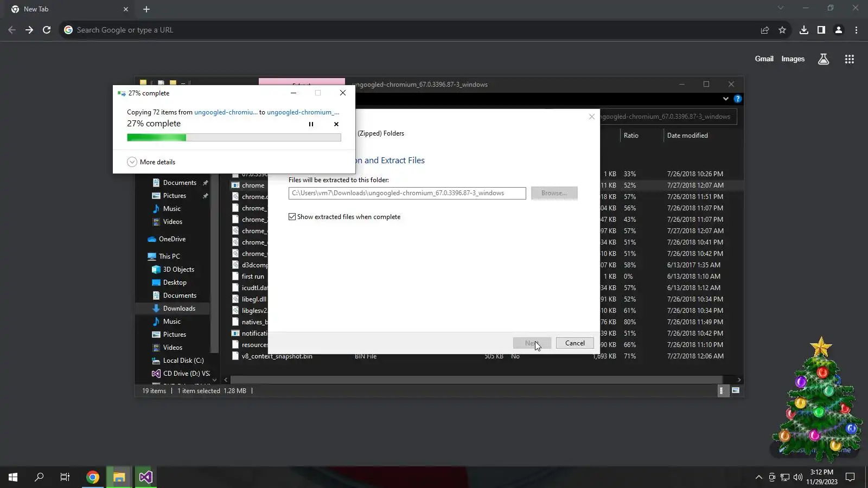Viewport: 868px width, 488px height.
Task: Switch to File Explorer on the taskbar
Action: (119, 477)
